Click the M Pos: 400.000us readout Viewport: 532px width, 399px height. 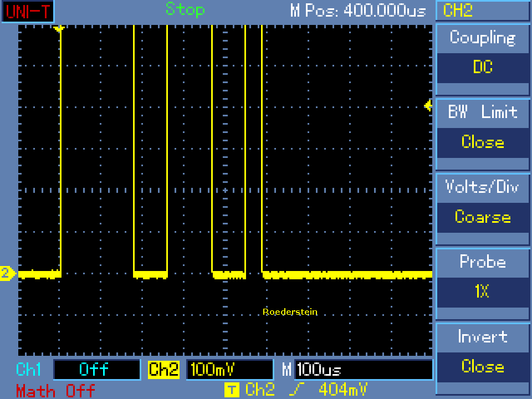(x=358, y=11)
